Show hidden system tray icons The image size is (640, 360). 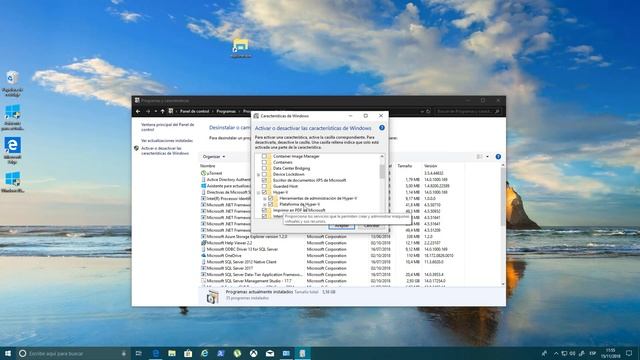pos(556,353)
